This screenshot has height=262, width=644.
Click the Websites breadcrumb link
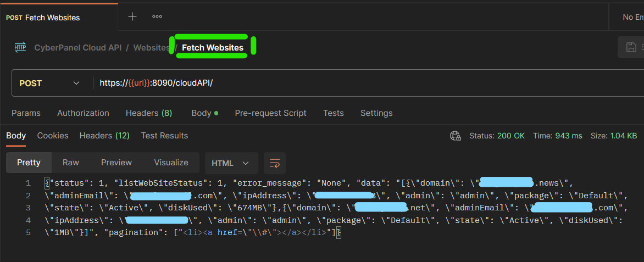(x=151, y=48)
